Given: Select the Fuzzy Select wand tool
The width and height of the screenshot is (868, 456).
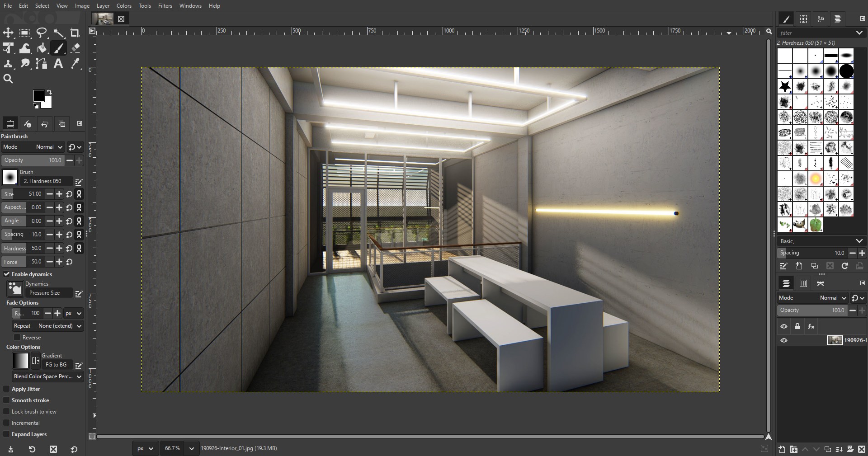Looking at the screenshot, I should (58, 33).
